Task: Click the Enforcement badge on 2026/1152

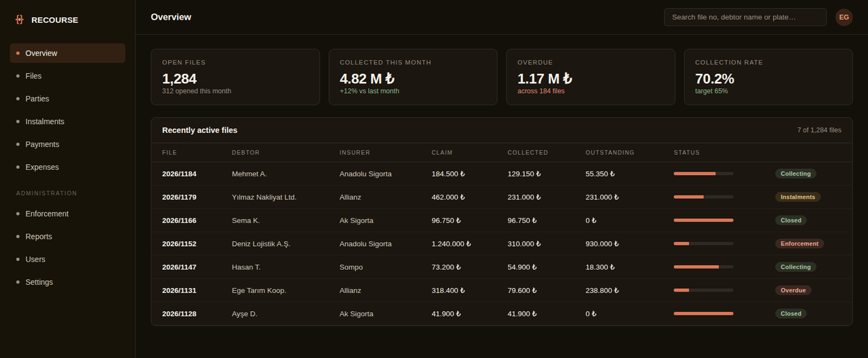Action: [x=800, y=243]
